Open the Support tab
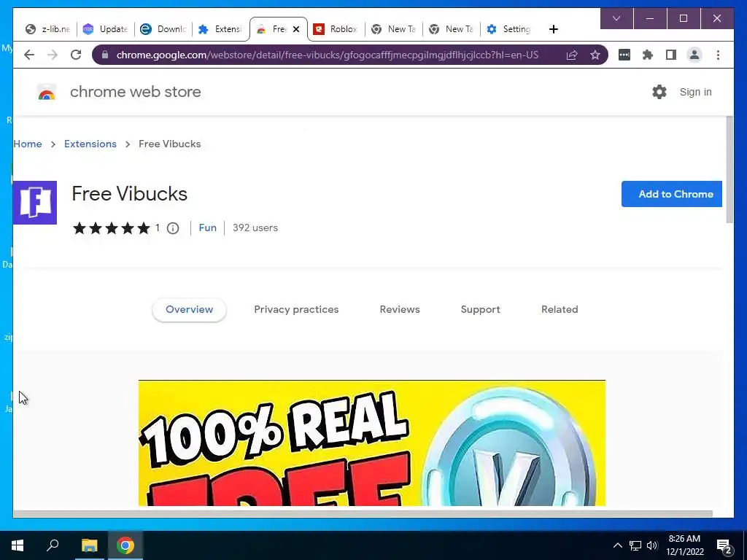Image resolution: width=747 pixels, height=560 pixels. click(x=480, y=309)
